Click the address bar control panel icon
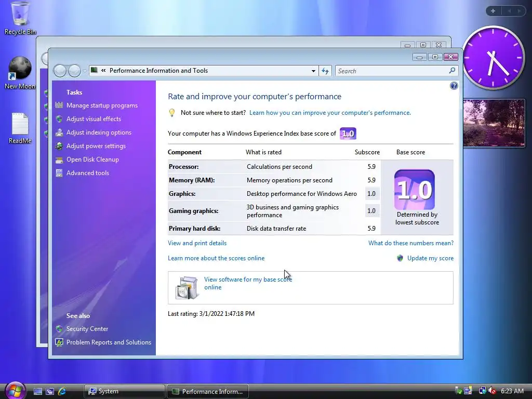Screen dimensions: 532x399 (95, 70)
